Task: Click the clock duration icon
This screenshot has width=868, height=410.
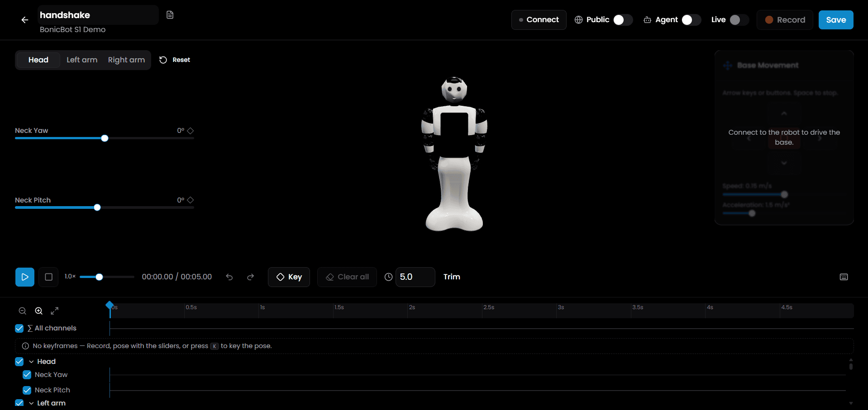Action: [x=388, y=277]
